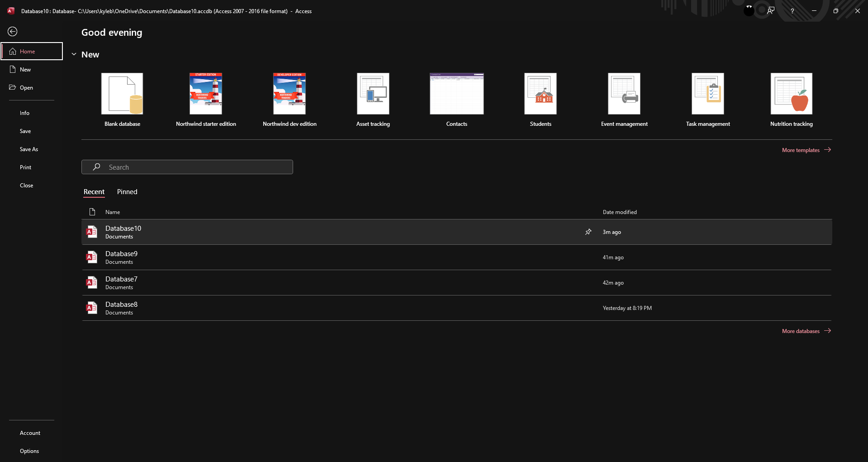Choose the Students template icon
868x462 pixels.
(x=540, y=94)
